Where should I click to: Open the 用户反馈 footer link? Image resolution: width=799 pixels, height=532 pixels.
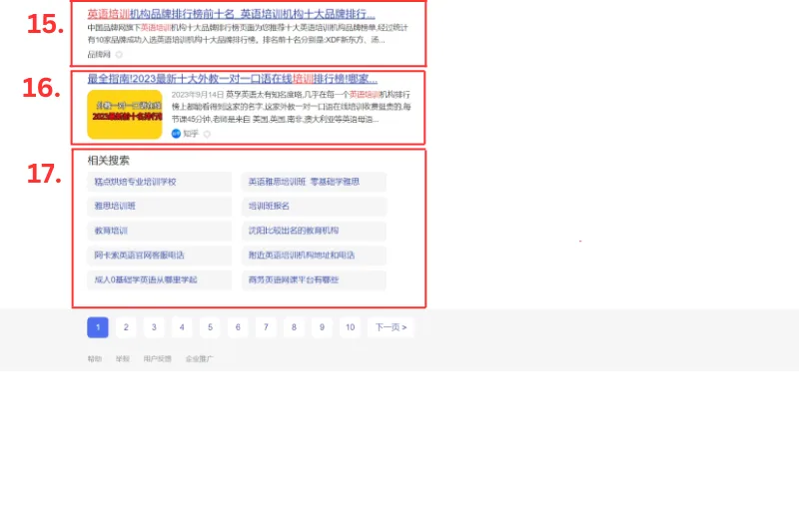click(158, 359)
